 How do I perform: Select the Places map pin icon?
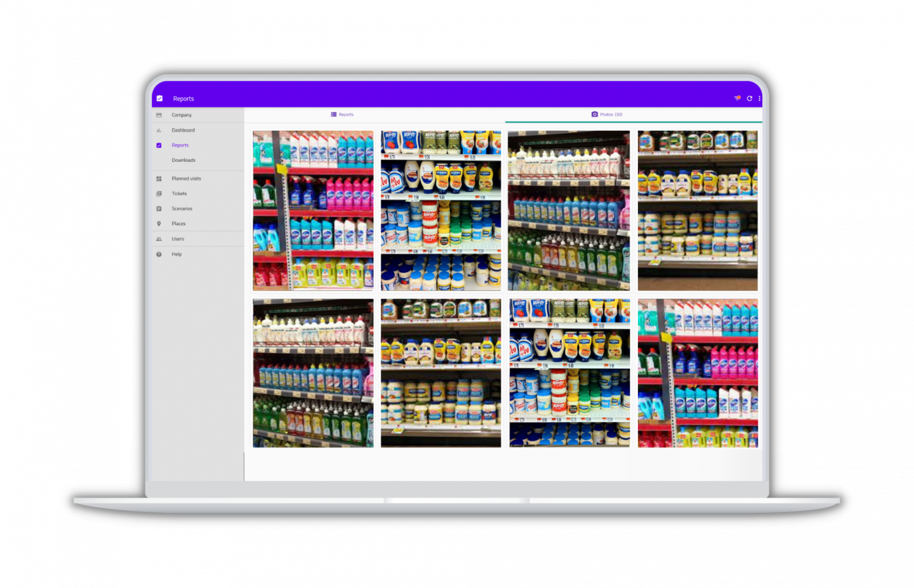tap(159, 223)
